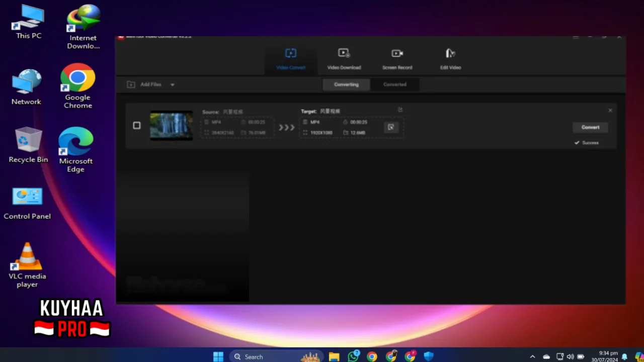Click the battery tray icon
This screenshot has width=644, height=362.
pyautogui.click(x=581, y=356)
